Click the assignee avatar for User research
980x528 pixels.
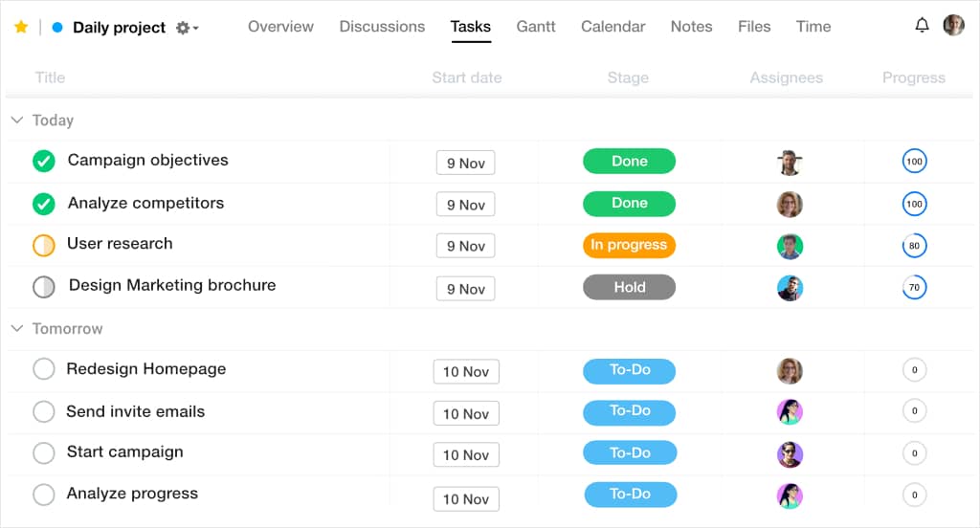[789, 246]
